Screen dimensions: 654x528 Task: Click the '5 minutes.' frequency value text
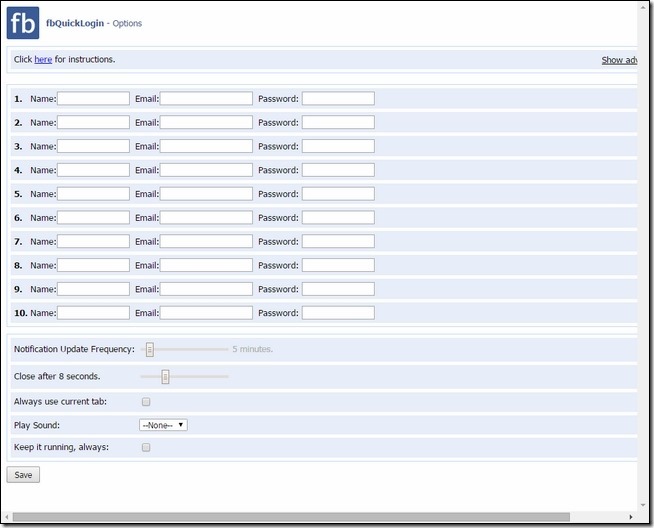click(x=252, y=349)
